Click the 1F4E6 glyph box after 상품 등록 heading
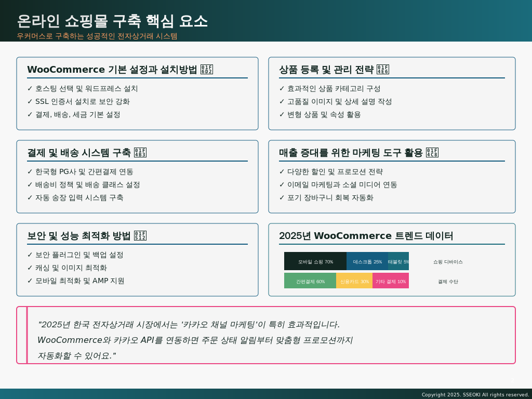The width and height of the screenshot is (532, 399). pyautogui.click(x=383, y=69)
